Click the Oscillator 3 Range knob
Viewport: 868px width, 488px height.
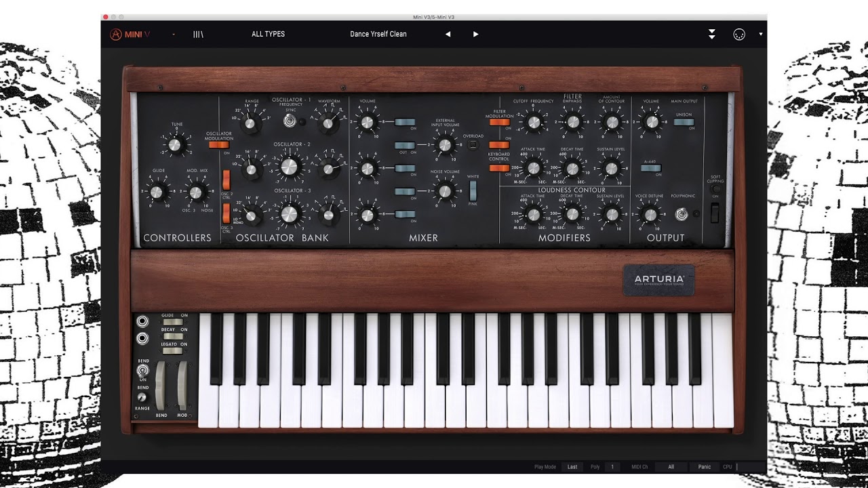252,216
